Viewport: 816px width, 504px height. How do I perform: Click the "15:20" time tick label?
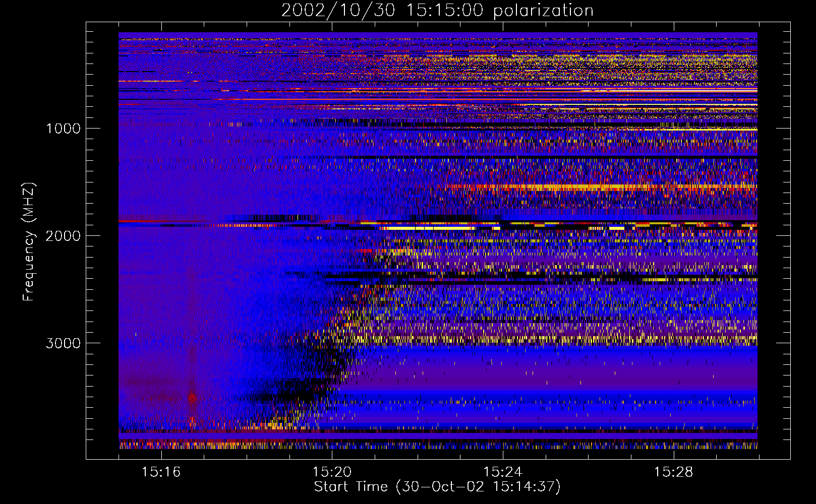tap(332, 472)
